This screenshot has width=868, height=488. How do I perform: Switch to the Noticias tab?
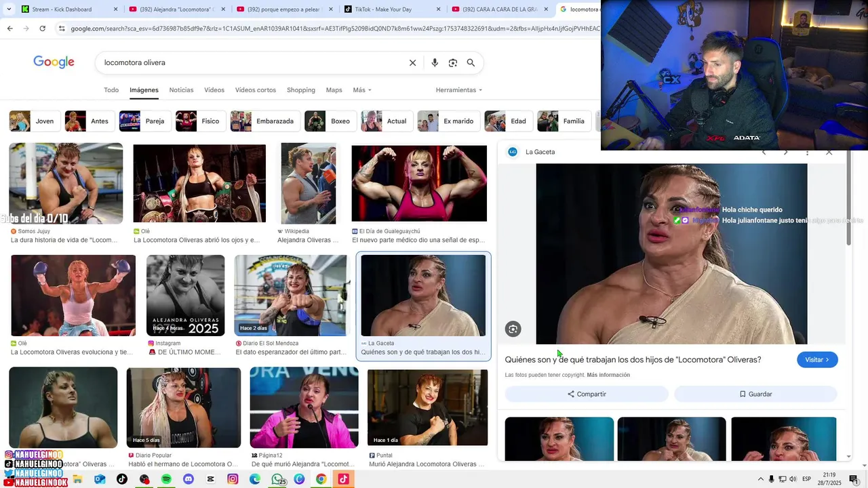click(x=181, y=90)
